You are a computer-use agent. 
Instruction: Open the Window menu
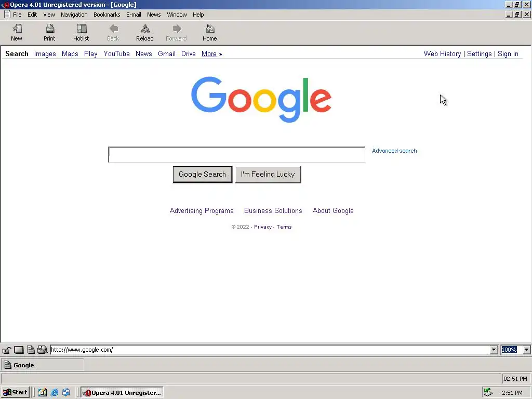point(177,15)
